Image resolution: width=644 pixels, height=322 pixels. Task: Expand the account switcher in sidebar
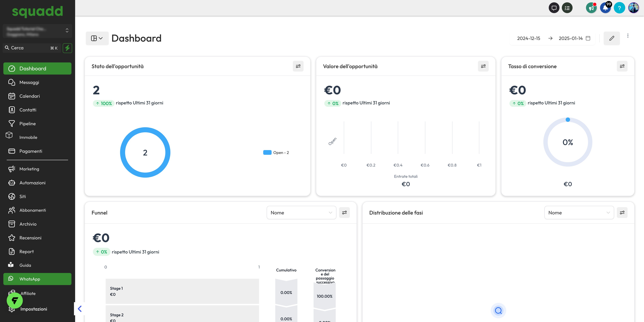(x=38, y=31)
